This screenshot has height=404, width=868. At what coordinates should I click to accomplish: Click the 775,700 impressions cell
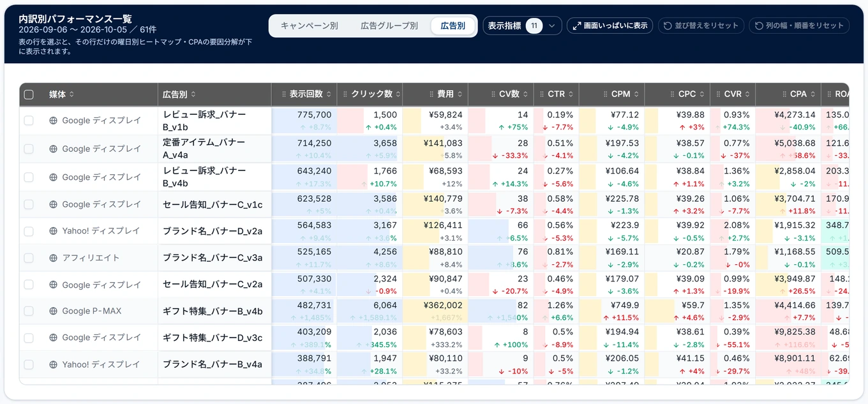pyautogui.click(x=304, y=121)
